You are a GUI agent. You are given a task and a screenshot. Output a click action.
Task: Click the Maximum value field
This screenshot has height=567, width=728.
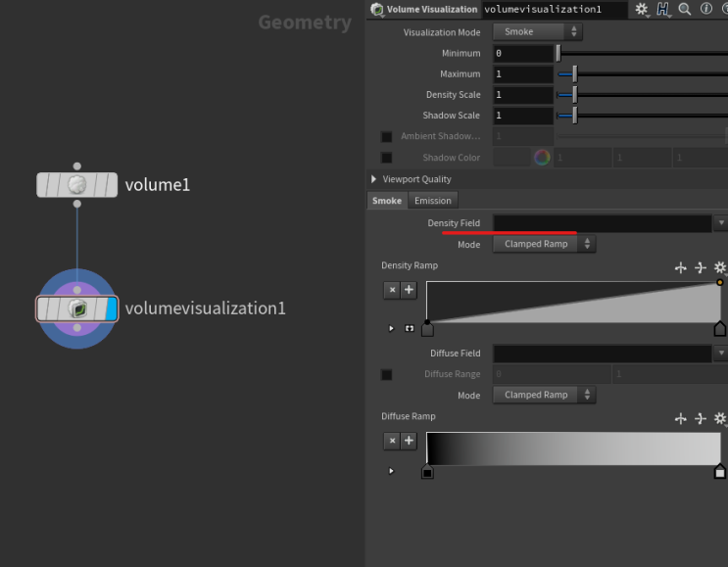coord(523,73)
